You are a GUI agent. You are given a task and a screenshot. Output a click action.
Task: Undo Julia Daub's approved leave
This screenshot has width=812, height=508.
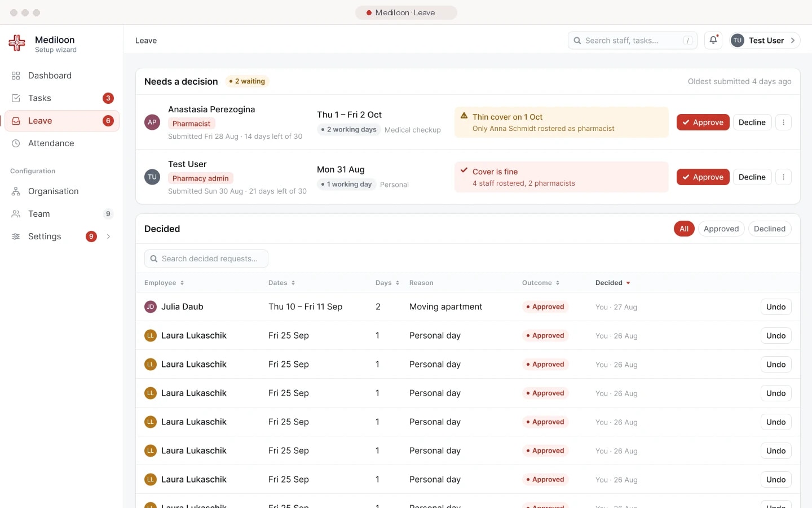pyautogui.click(x=776, y=307)
